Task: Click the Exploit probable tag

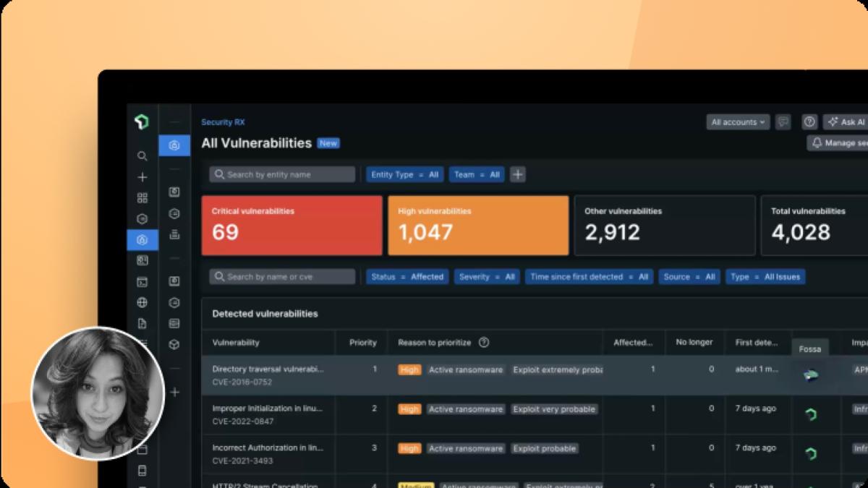Action: (x=545, y=448)
